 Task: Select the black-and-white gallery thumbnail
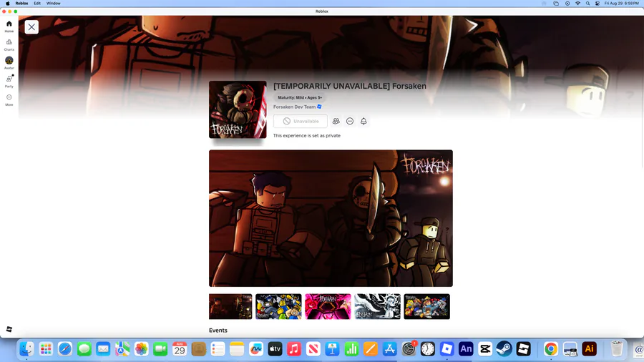(x=377, y=306)
